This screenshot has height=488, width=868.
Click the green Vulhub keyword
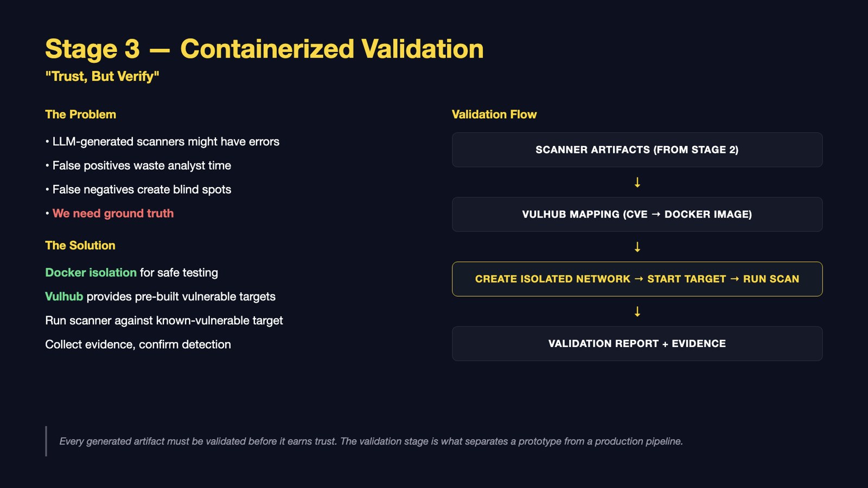point(64,296)
